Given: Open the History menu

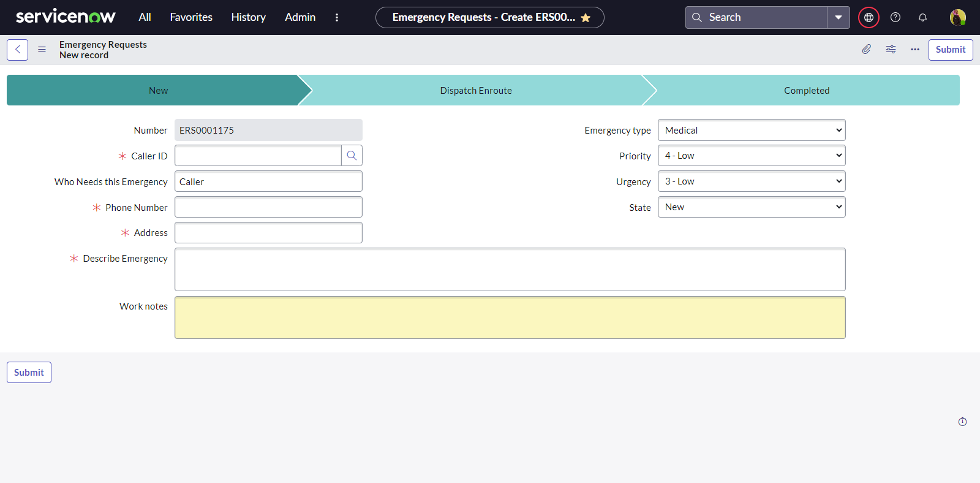Looking at the screenshot, I should click(248, 17).
